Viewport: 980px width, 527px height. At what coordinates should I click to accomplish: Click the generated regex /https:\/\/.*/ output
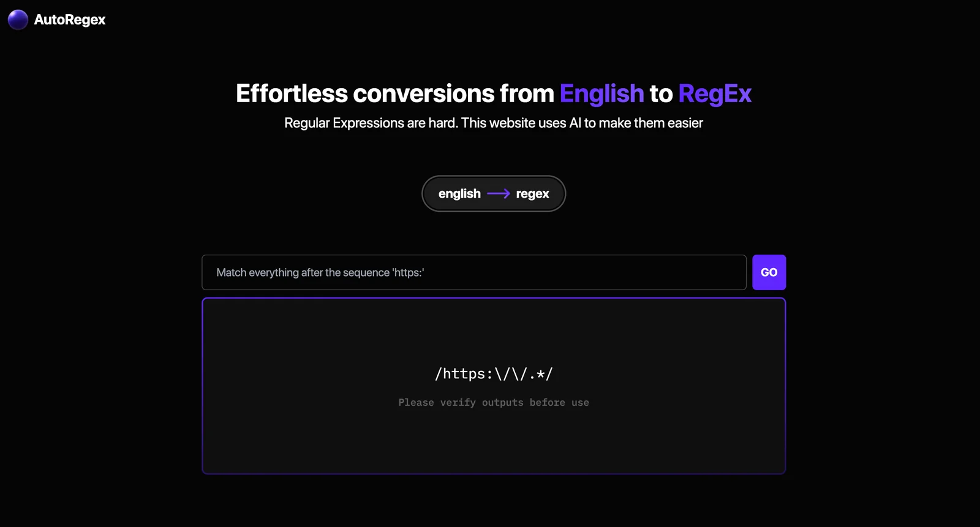pos(494,374)
